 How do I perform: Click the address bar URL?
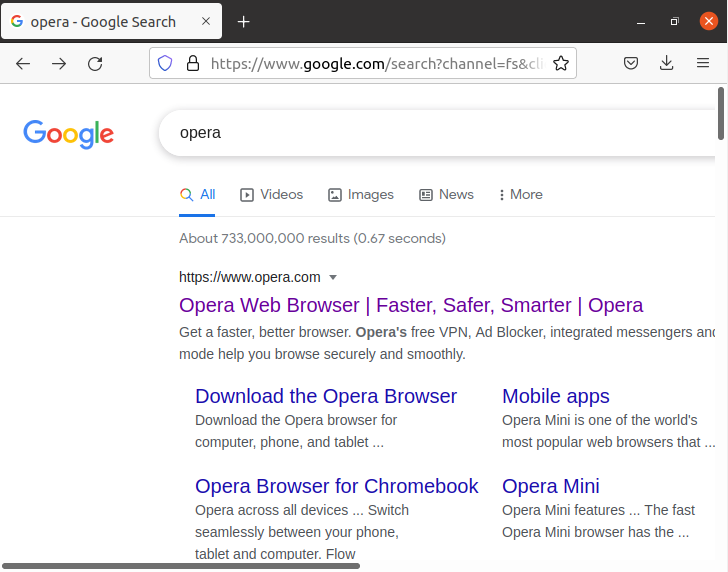377,64
